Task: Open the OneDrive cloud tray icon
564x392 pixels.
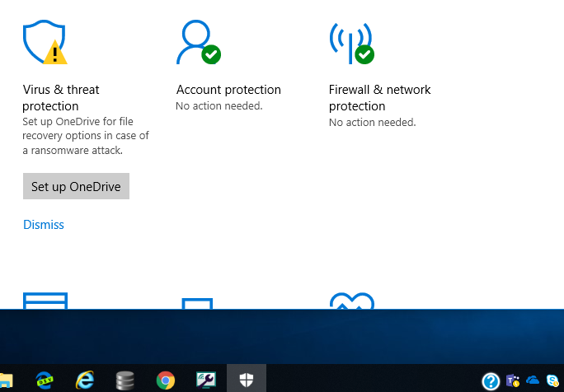Action: click(533, 380)
